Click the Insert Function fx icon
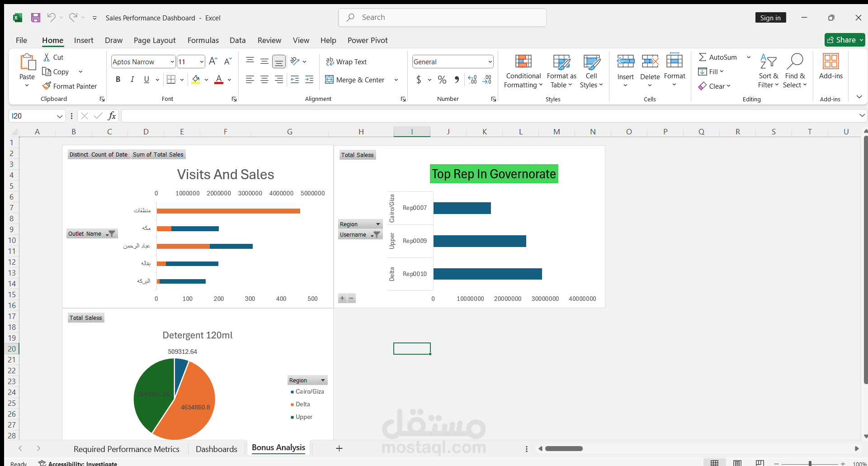Image resolution: width=868 pixels, height=466 pixels. pyautogui.click(x=112, y=116)
